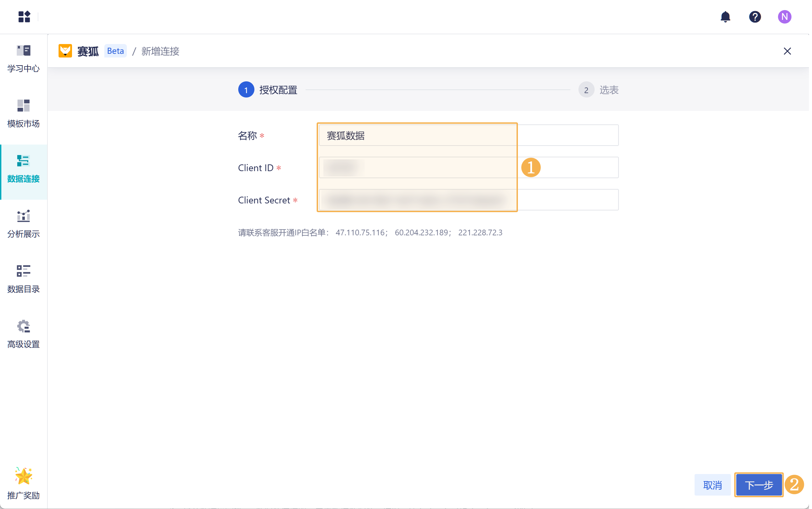Screen dimensions: 812x509
Task: Open the notification bell
Action: [725, 16]
